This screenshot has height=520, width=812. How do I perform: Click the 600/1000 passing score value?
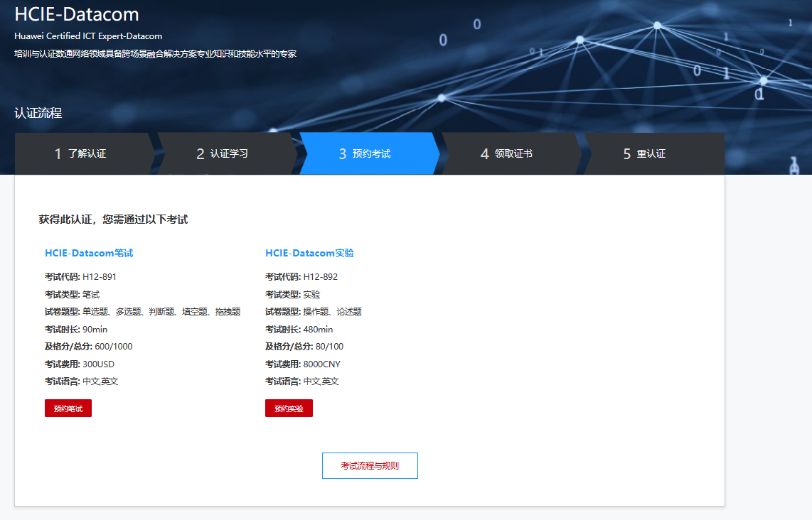point(114,347)
